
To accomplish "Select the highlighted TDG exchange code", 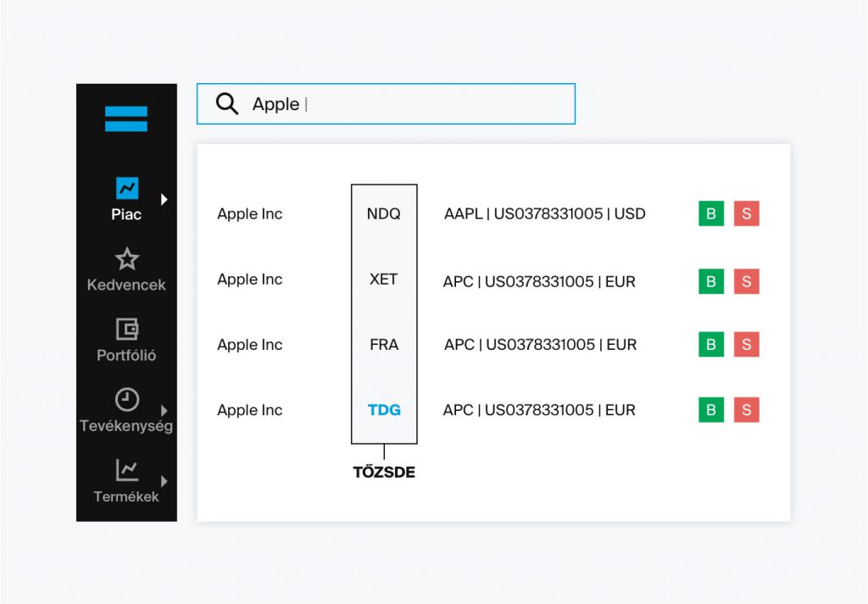I will pyautogui.click(x=384, y=410).
